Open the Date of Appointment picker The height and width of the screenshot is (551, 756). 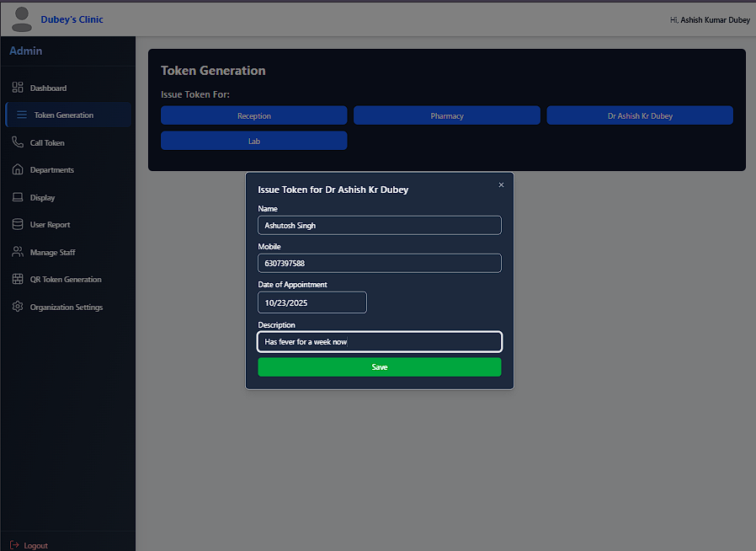pyautogui.click(x=311, y=302)
